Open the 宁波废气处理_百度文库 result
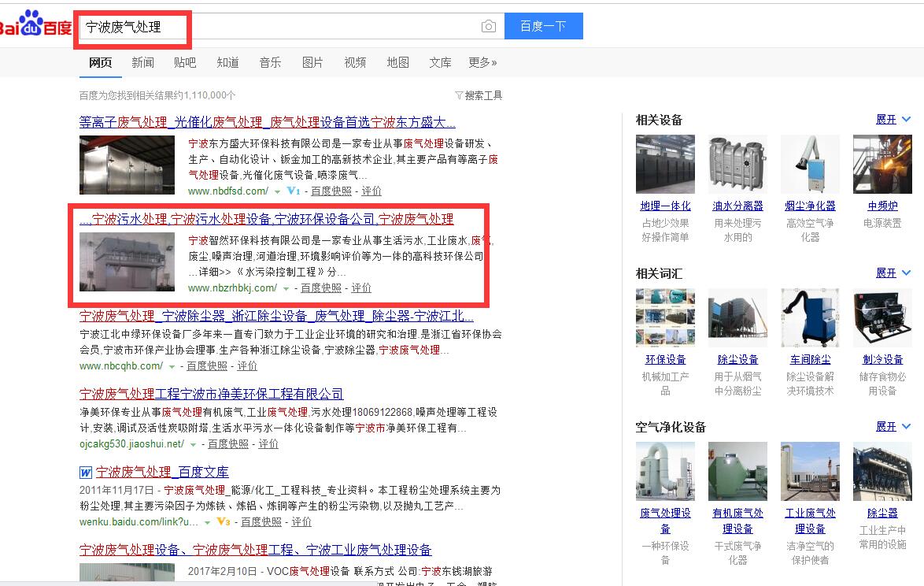This screenshot has width=924, height=586. [163, 473]
